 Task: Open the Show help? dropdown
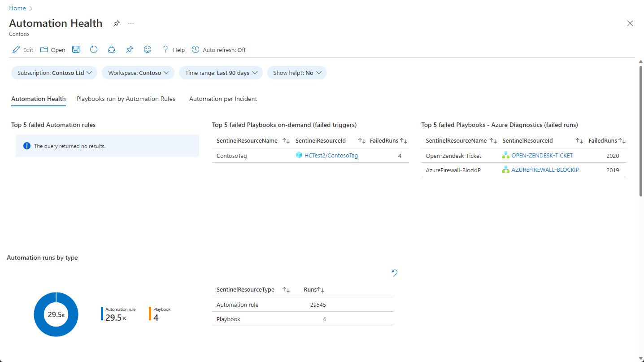[296, 72]
